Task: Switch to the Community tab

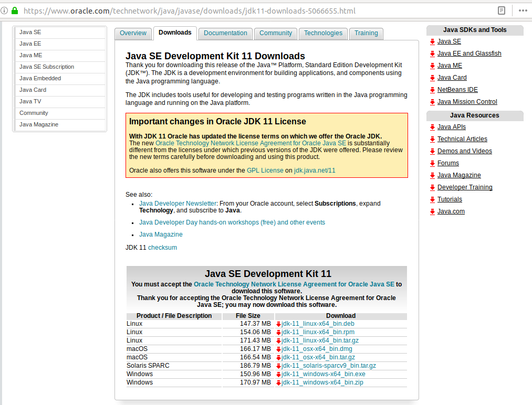Action: (x=276, y=33)
